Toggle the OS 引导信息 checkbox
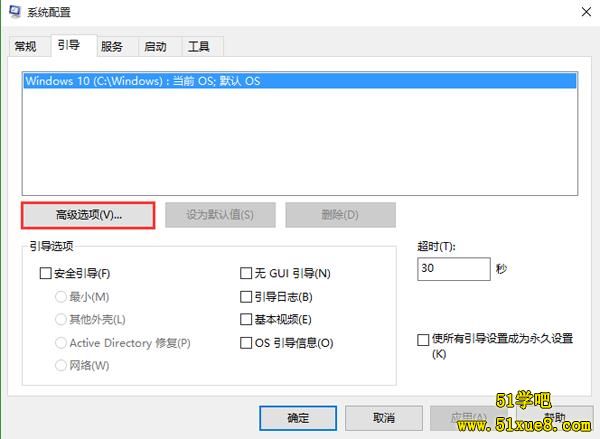 [x=246, y=343]
